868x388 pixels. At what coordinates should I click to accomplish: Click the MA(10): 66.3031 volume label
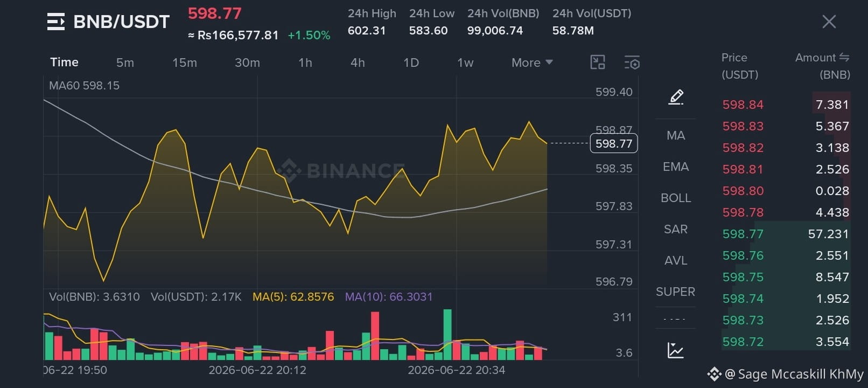389,297
